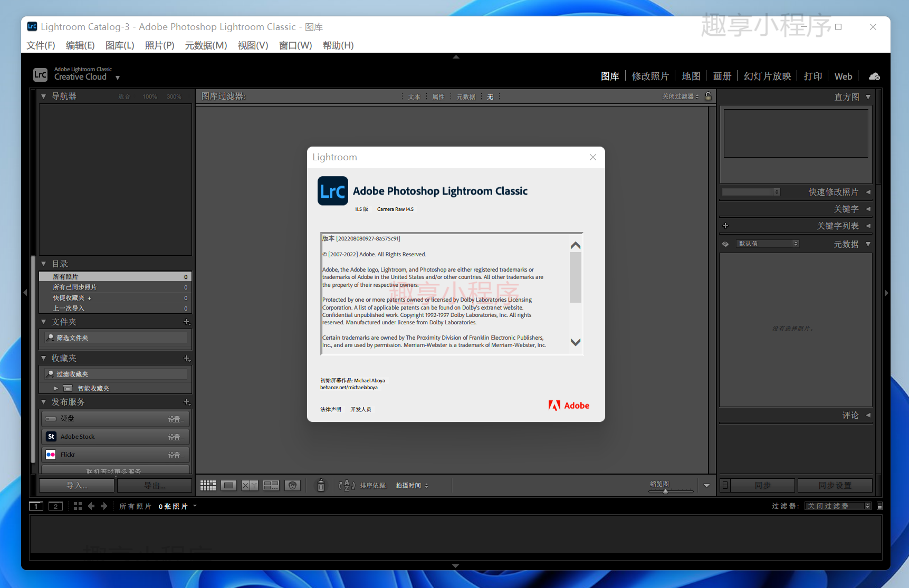This screenshot has width=909, height=588.
Task: Toggle filmstrip filter switch at right
Action: 879,506
